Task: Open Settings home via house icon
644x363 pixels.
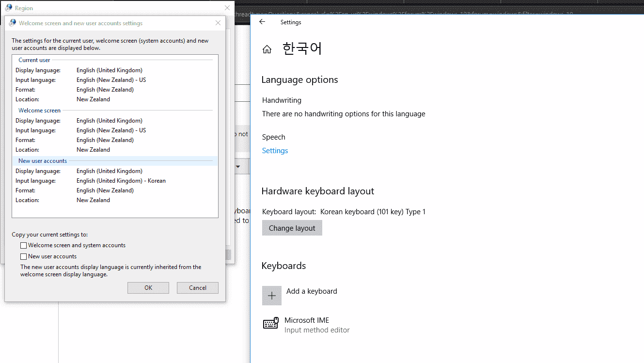Action: [x=267, y=49]
